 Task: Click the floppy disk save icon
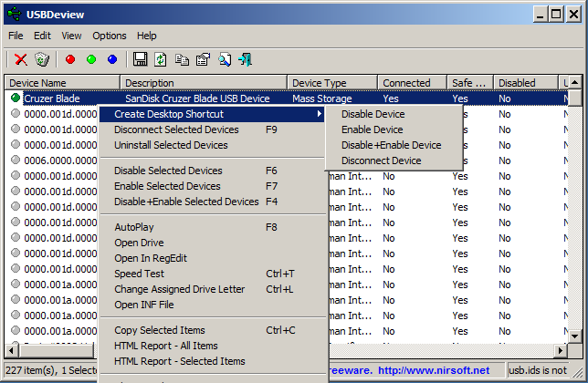click(141, 59)
